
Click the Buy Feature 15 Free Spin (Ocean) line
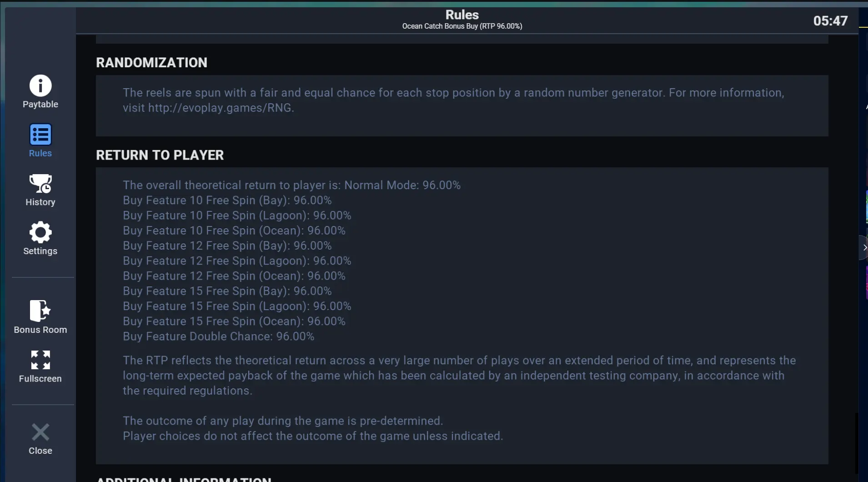[x=234, y=321]
